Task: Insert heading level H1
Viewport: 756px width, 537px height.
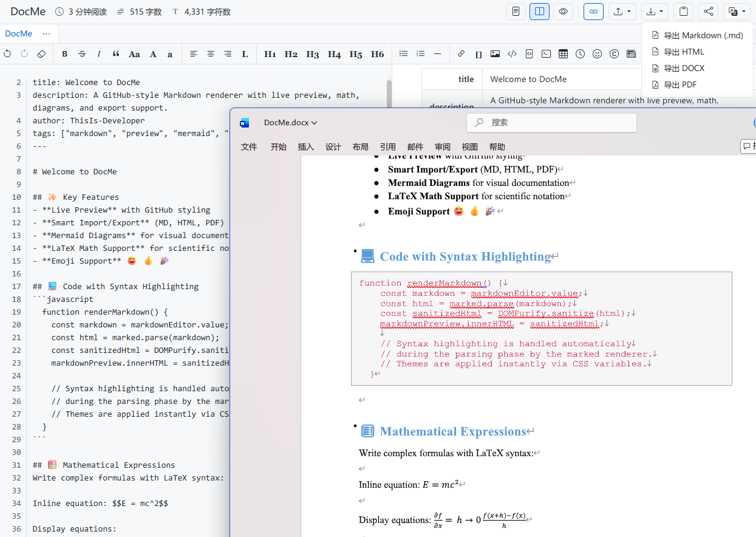Action: tap(270, 54)
